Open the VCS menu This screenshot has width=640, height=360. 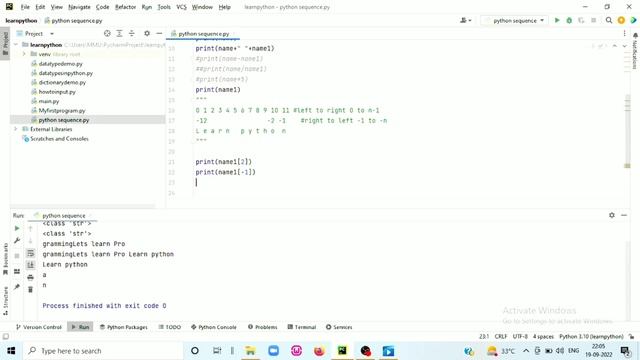(x=181, y=7)
